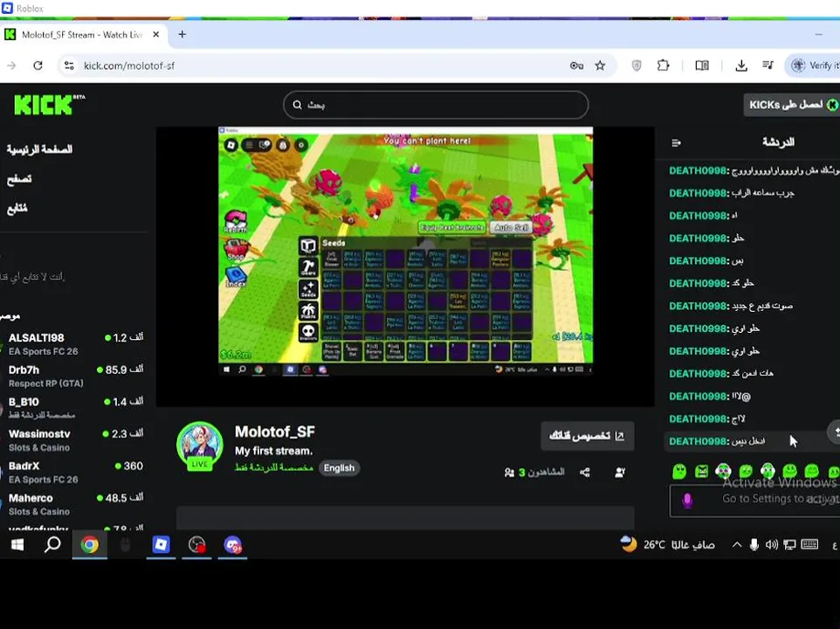Open reading mode book icon in the toolbar
The image size is (840, 629).
click(x=702, y=66)
